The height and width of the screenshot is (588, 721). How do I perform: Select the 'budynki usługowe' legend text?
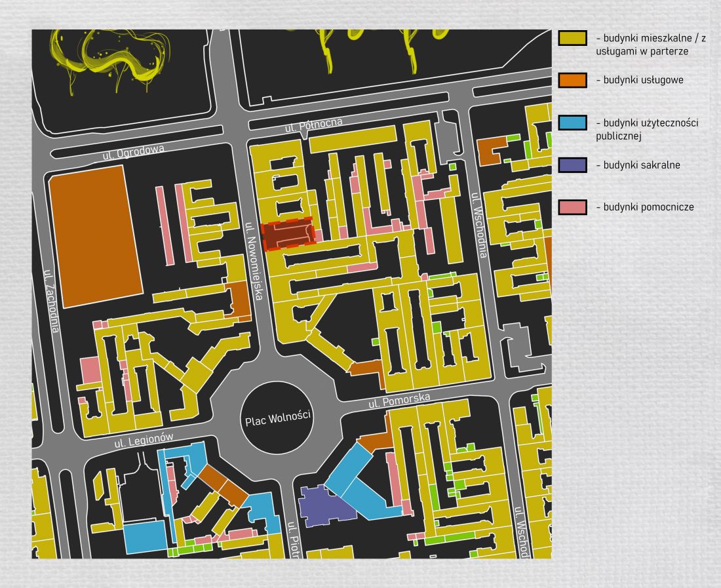640,80
